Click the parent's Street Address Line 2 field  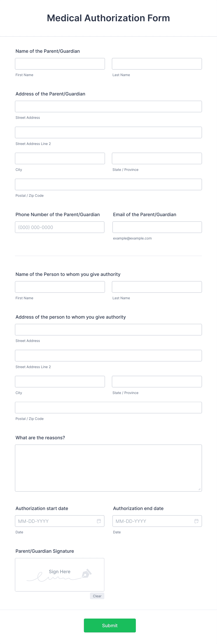[x=108, y=132]
